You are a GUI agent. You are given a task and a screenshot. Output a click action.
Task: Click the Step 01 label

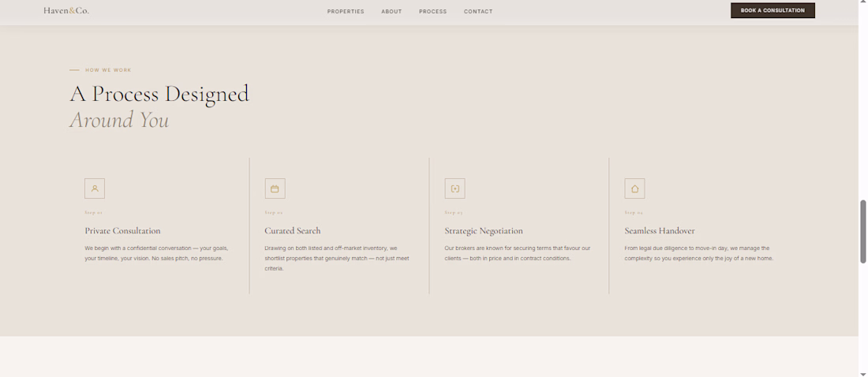[94, 213]
